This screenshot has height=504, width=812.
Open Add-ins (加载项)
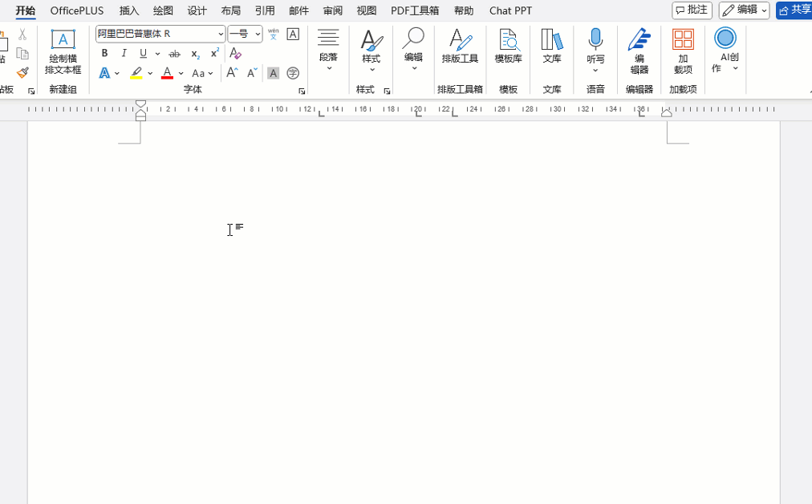[x=683, y=51]
